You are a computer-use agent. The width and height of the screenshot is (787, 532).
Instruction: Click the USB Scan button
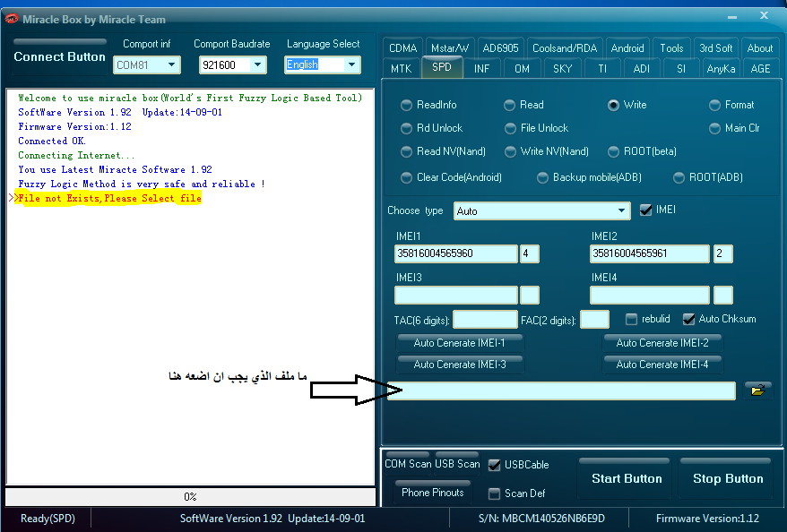[457, 464]
